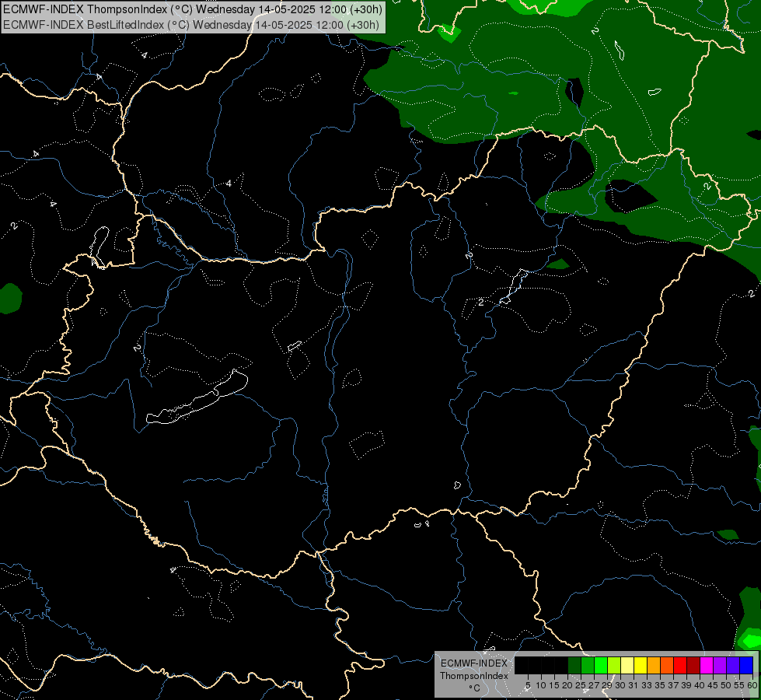Click the legend tick value 40
Image resolution: width=761 pixels, height=700 pixels.
[700, 685]
